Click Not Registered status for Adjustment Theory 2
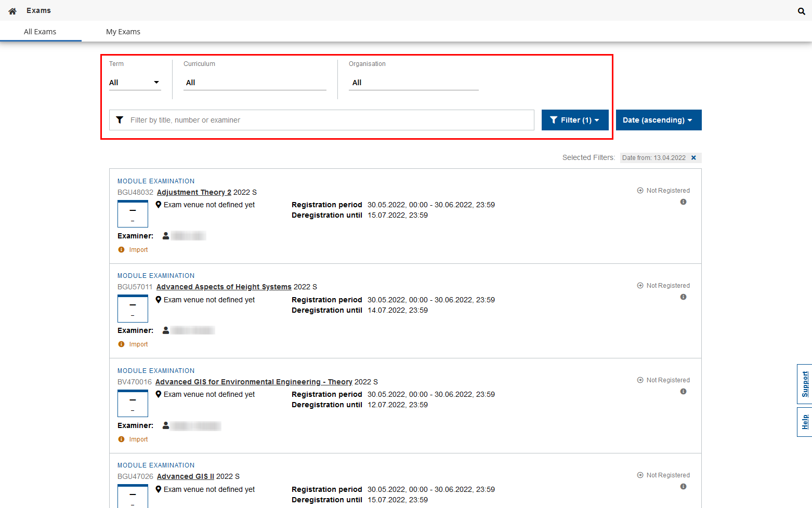Screen dimensions: 812x508 663,191
